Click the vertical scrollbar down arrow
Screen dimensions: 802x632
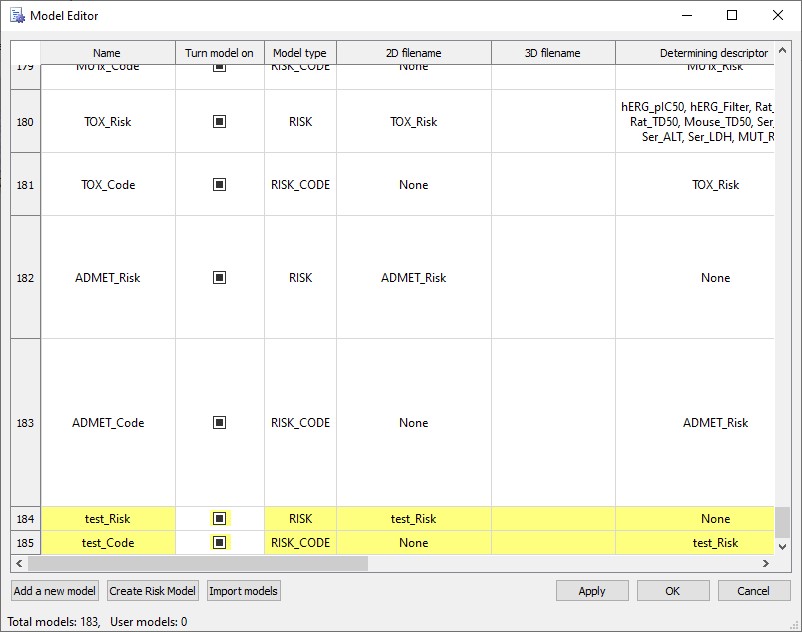782,547
